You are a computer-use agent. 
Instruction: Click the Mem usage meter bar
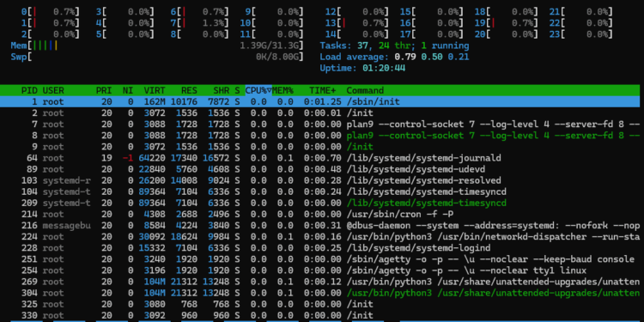tap(157, 46)
